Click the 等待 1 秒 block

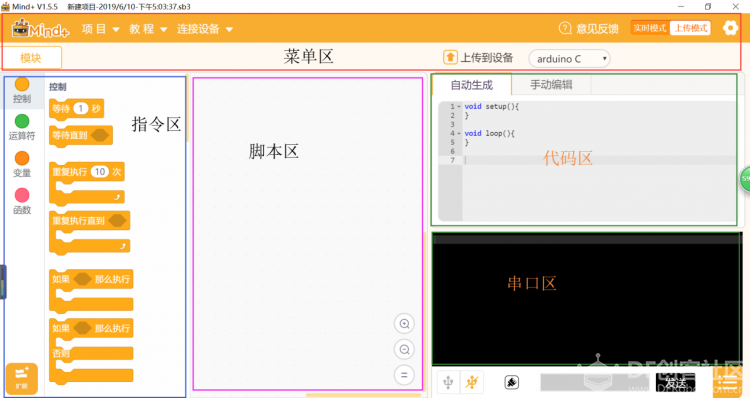tap(76, 109)
